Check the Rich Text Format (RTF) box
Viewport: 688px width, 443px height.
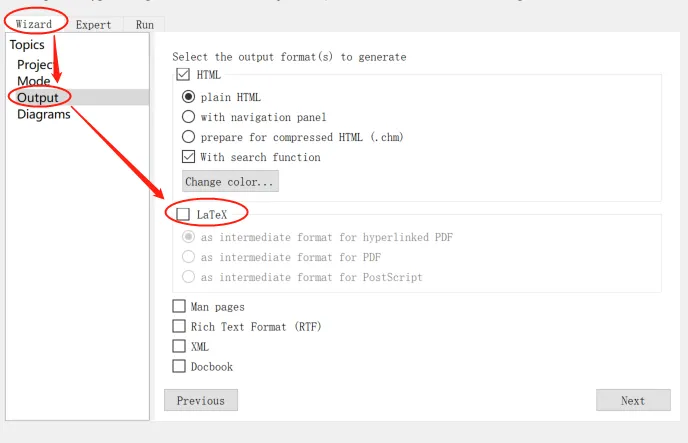pos(179,326)
